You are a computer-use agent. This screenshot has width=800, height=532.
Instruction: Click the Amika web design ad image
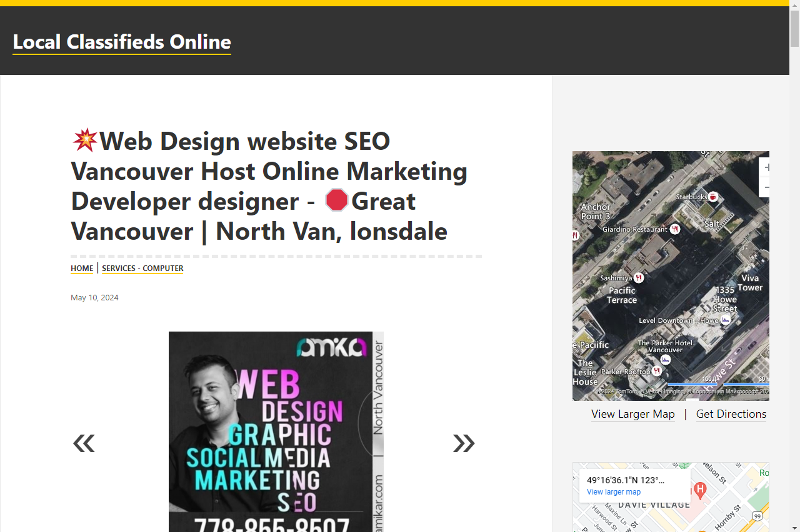point(276,431)
